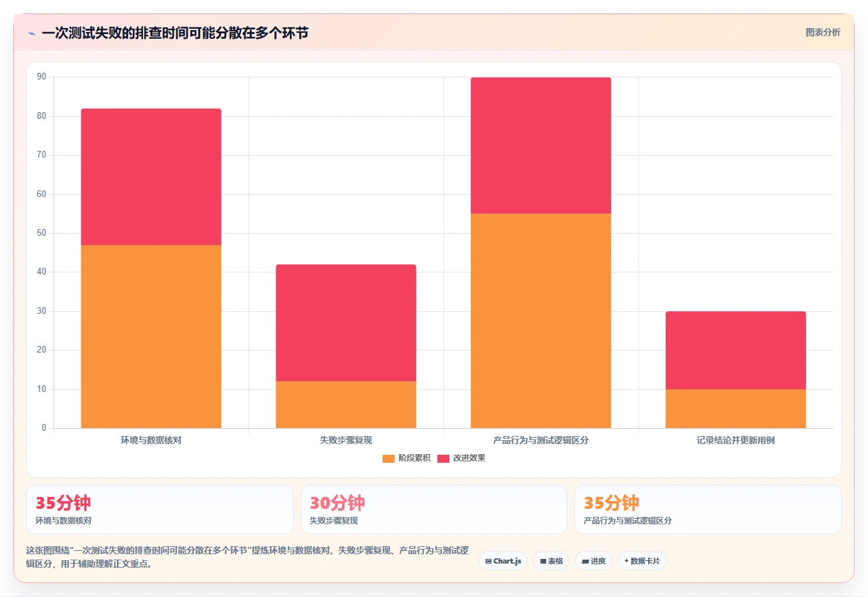The width and height of the screenshot is (868, 597).
Task: Click the red bar segment for 失败步骤复现
Action: [346, 323]
